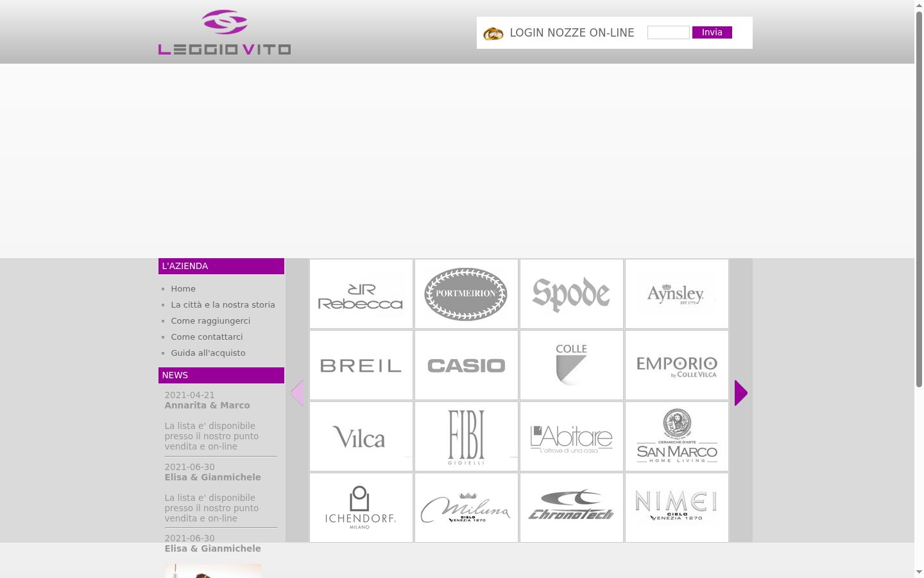Open the Breil brand tile

click(x=361, y=365)
